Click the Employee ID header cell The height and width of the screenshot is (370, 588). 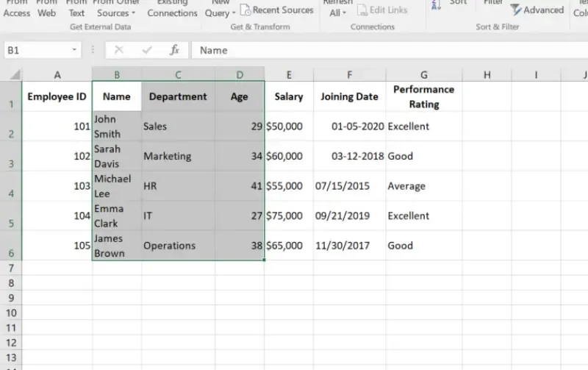[57, 96]
